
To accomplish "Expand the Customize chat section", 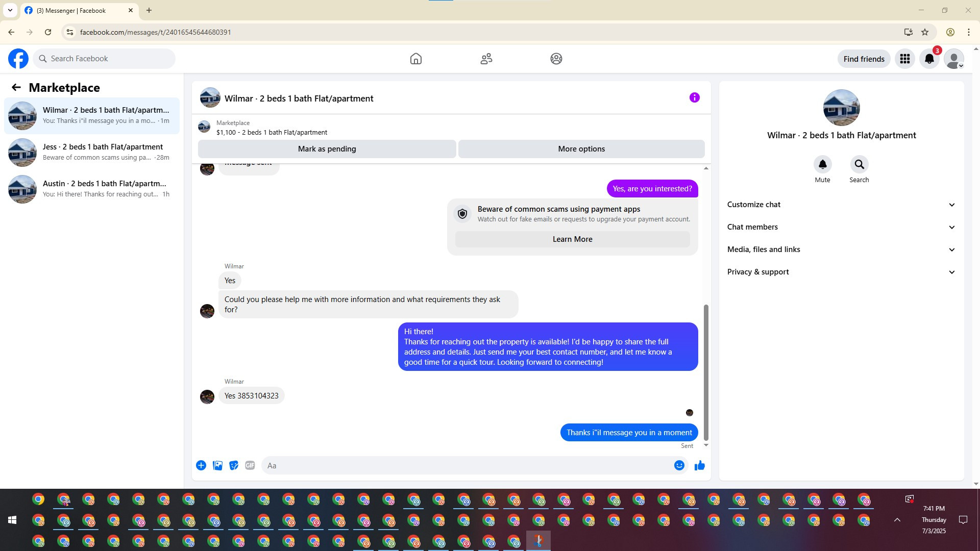I will [841, 205].
